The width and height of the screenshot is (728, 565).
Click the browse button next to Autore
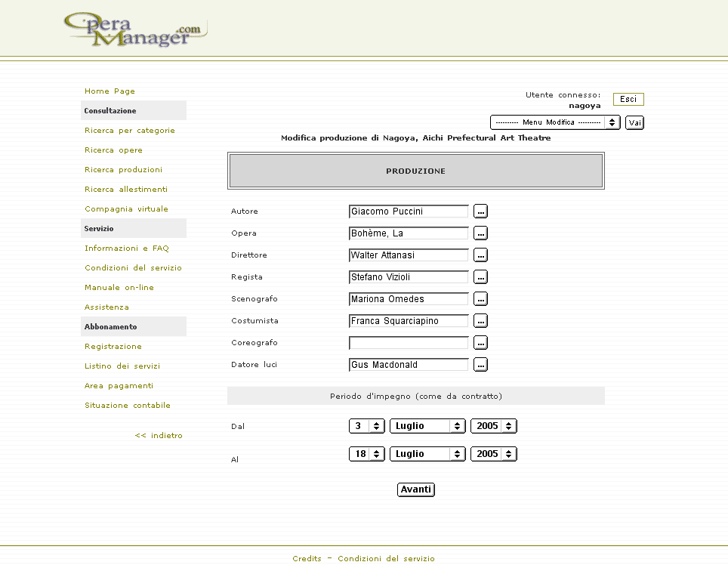[x=480, y=211]
